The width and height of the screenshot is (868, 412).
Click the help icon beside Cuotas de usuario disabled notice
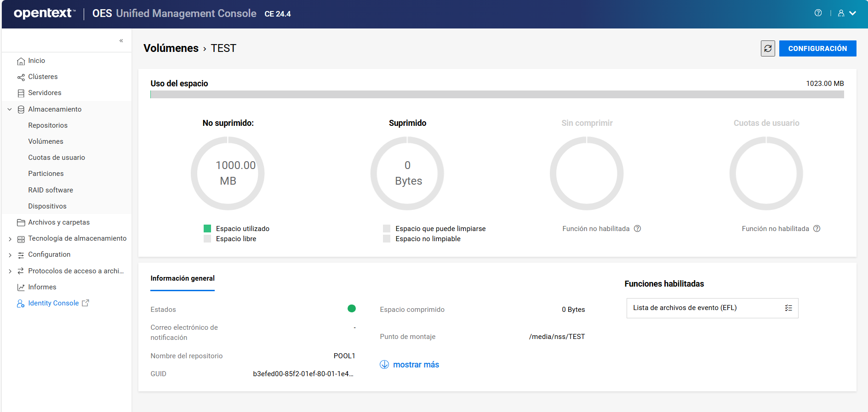coord(817,229)
